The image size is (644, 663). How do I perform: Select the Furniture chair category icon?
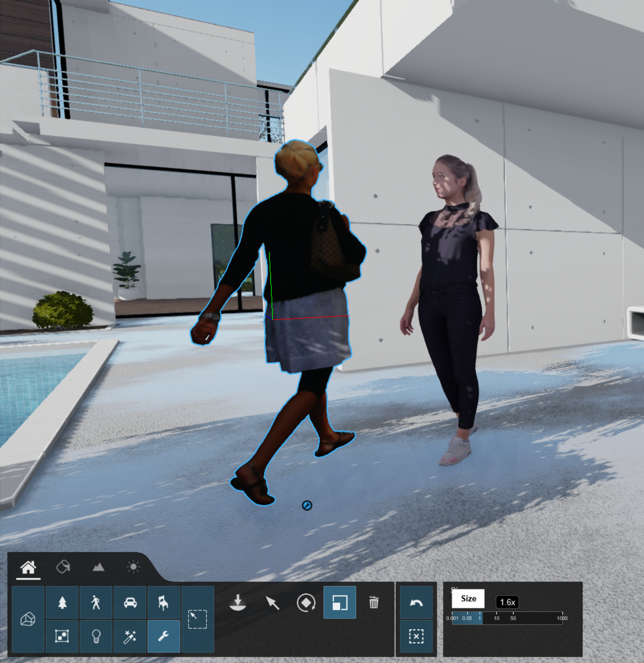(163, 603)
